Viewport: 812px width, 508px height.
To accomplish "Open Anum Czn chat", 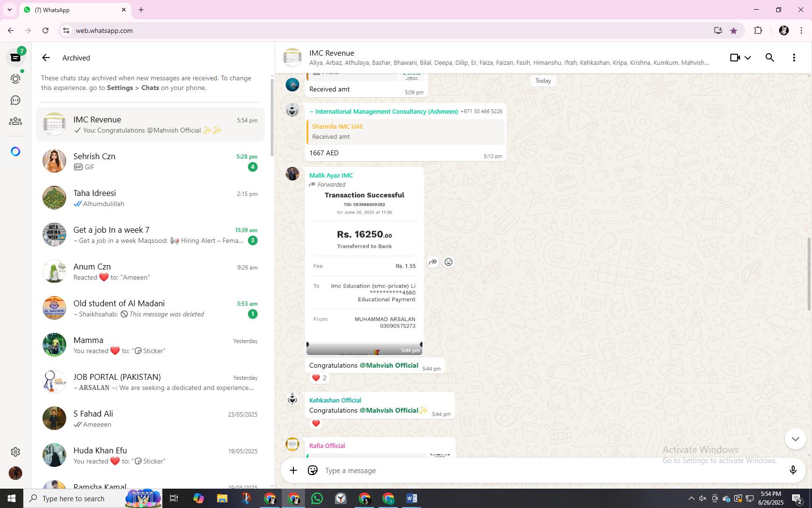I will pos(150,271).
